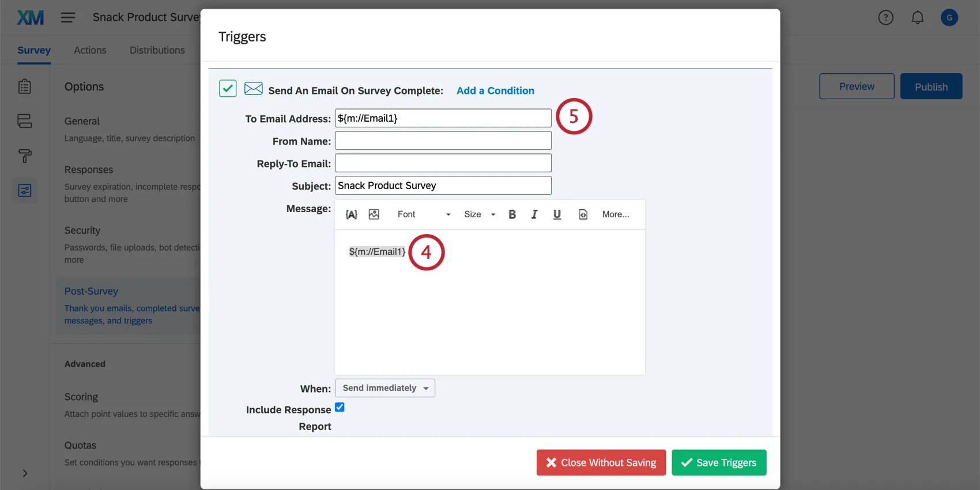Toggle underline formatting in message editor

[x=557, y=214]
